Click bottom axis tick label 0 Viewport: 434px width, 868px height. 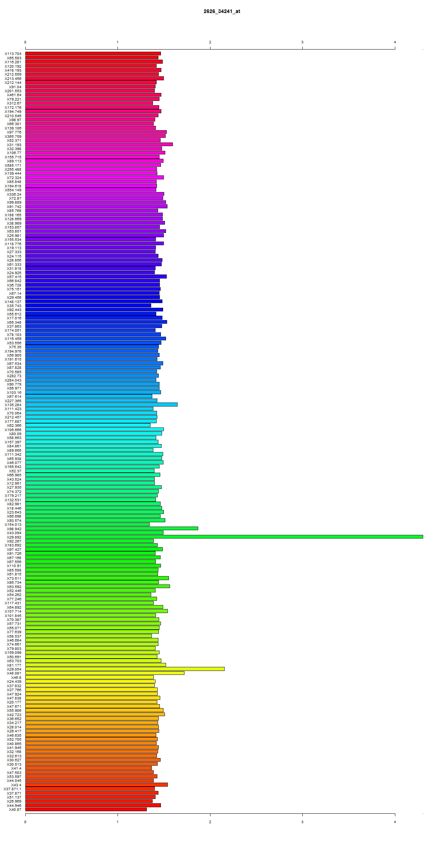25,822
